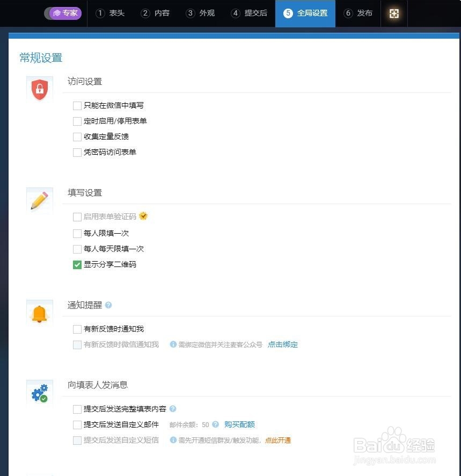This screenshot has width=461, height=476.
Task: Enable 有新反馈时通知我
Action: (77, 329)
